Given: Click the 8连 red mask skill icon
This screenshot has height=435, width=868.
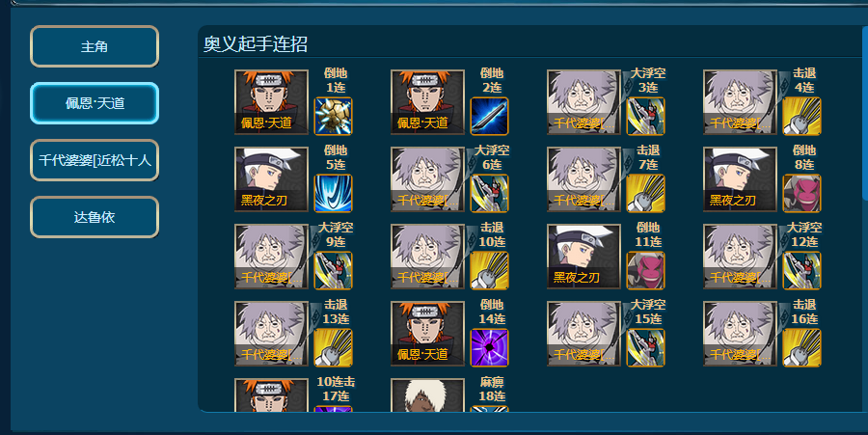Looking at the screenshot, I should [802, 194].
